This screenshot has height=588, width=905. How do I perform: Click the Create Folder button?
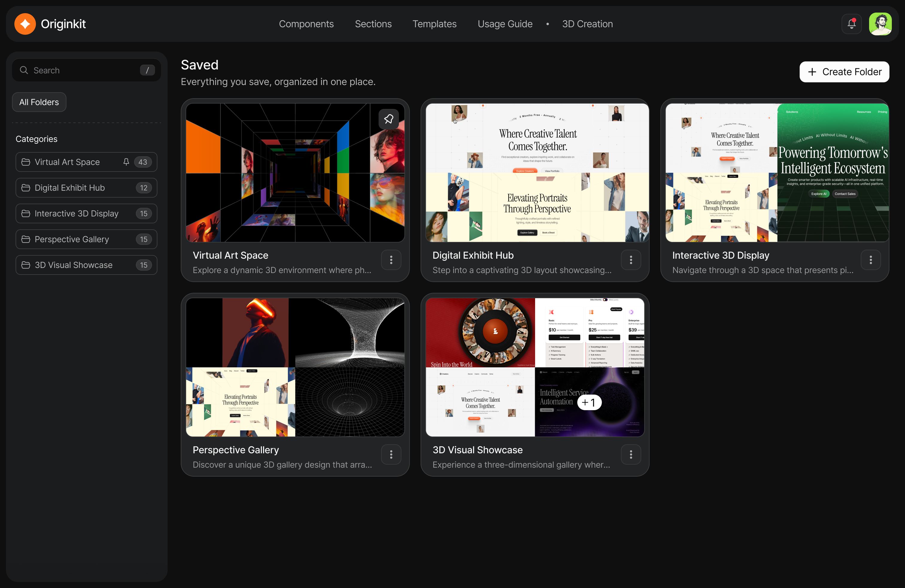(844, 72)
